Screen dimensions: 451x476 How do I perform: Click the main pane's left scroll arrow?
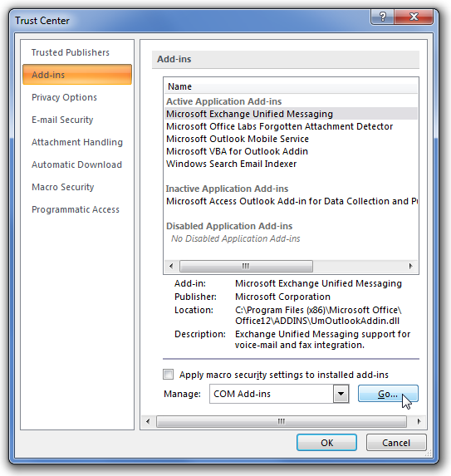pos(148,421)
